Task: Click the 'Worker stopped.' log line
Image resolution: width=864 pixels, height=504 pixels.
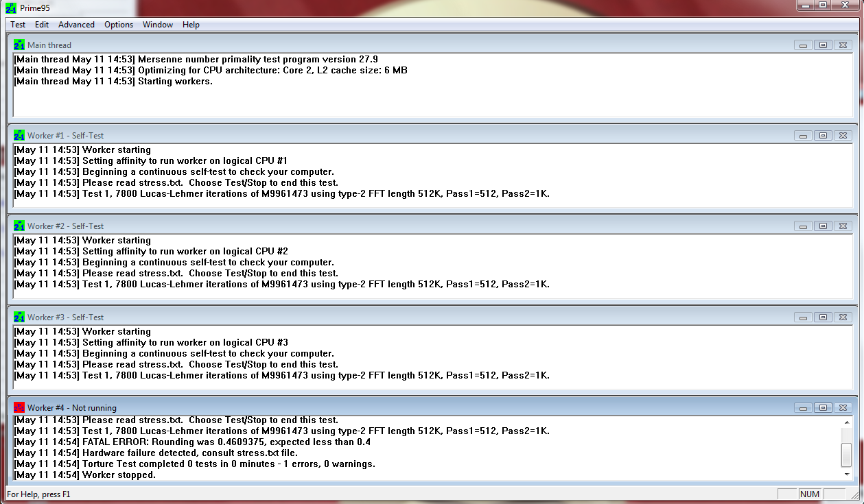Action: [x=85, y=475]
